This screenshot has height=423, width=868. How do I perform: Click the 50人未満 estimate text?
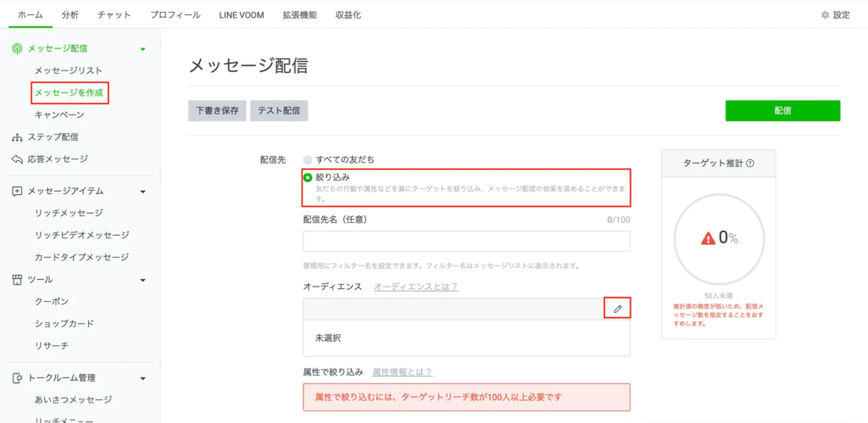719,296
